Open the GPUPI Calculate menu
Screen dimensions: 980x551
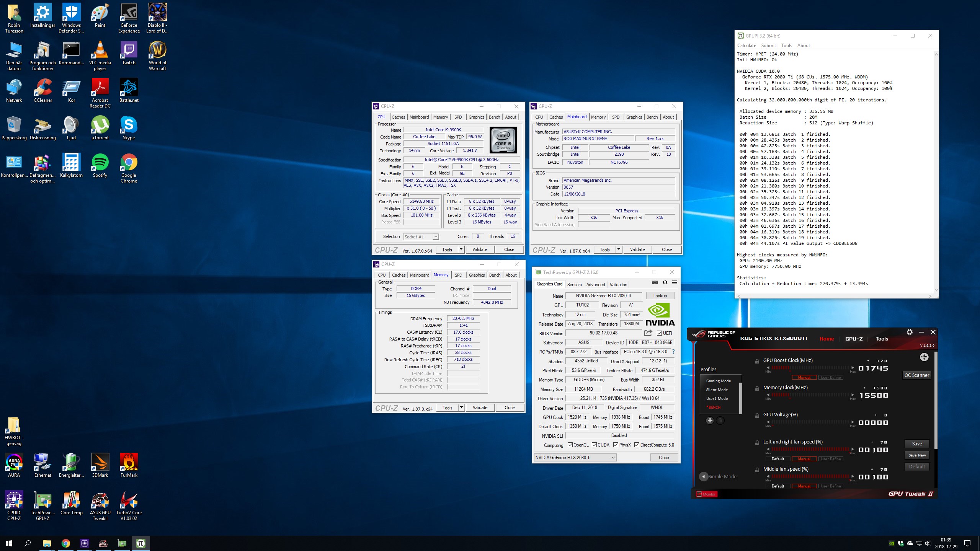746,45
